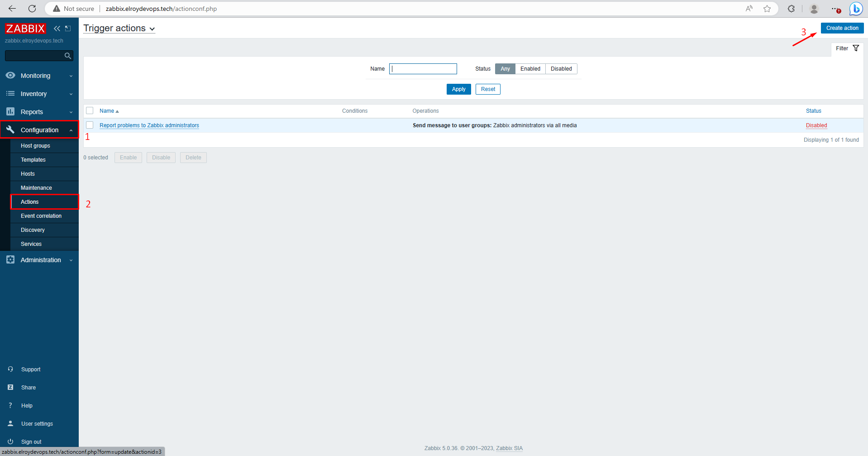
Task: Open Host groups menu item
Action: (44, 146)
